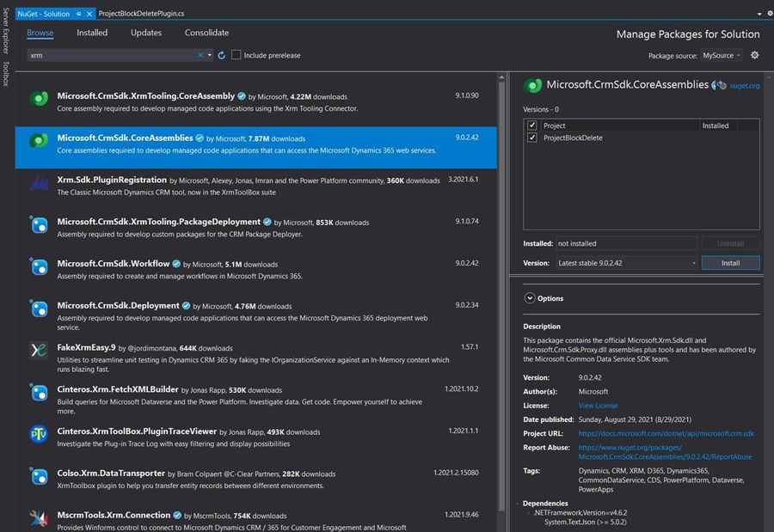
Task: Click verified badge next to Microsoft.CrmSdk.Deployment
Action: pyautogui.click(x=186, y=306)
